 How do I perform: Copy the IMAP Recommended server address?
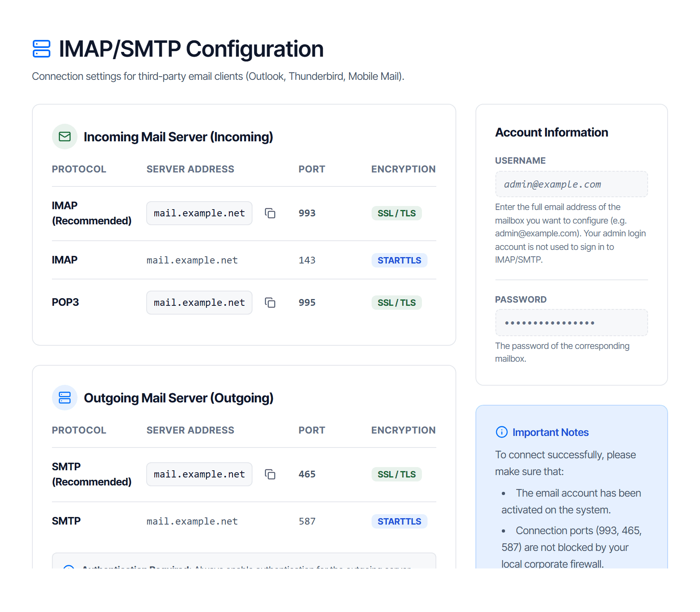click(270, 213)
